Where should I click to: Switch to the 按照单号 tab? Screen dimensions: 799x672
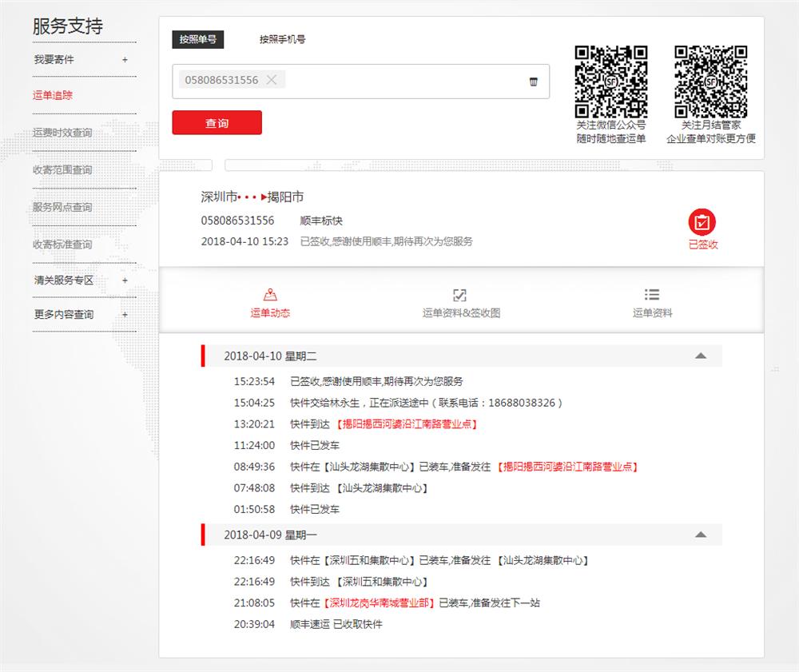197,39
